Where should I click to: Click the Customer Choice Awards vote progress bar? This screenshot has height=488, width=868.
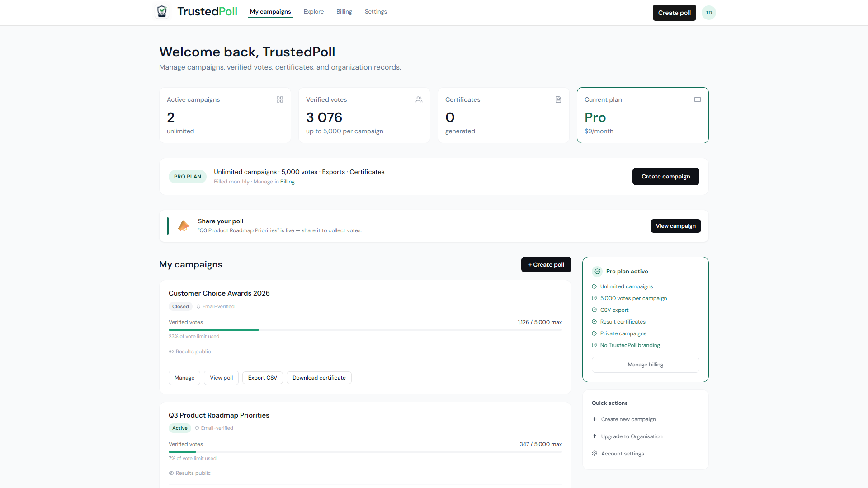pos(365,330)
